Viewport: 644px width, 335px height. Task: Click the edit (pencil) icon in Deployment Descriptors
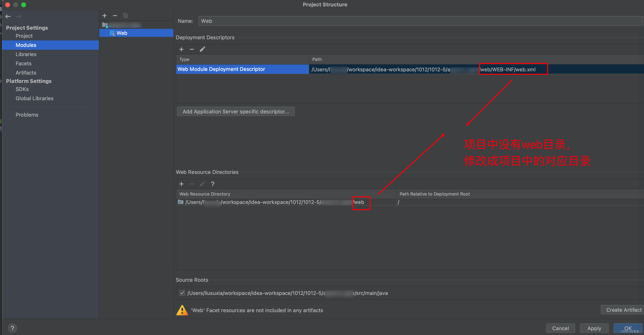coord(202,49)
